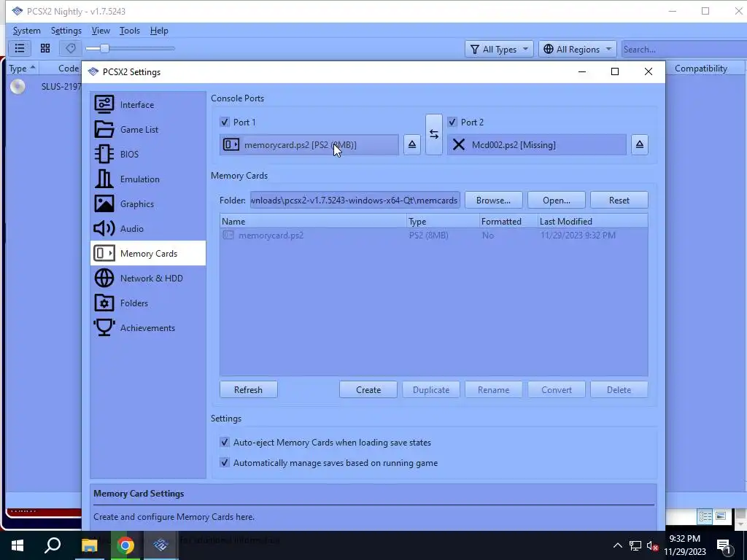Click the Compatibility column header
Viewport: 747px width, 560px height.
(701, 69)
